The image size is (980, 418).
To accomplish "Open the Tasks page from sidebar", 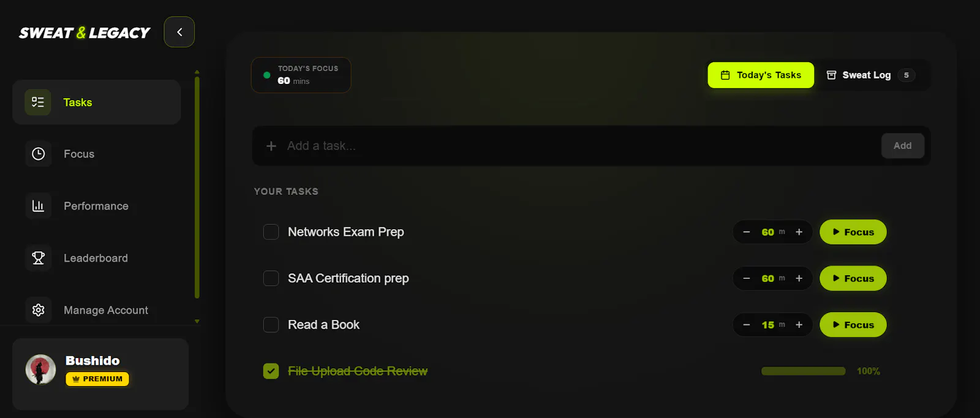I will coord(96,102).
